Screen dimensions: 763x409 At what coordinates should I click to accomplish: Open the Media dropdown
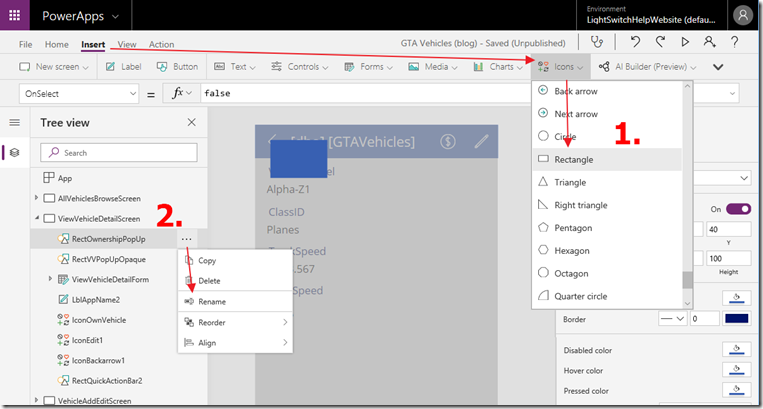click(x=433, y=67)
